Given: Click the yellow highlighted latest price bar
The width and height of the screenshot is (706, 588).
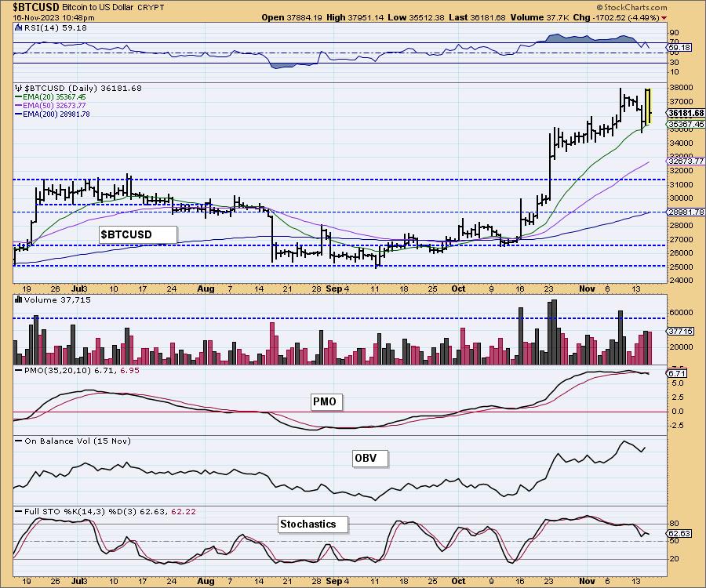Looking at the screenshot, I should [x=649, y=106].
